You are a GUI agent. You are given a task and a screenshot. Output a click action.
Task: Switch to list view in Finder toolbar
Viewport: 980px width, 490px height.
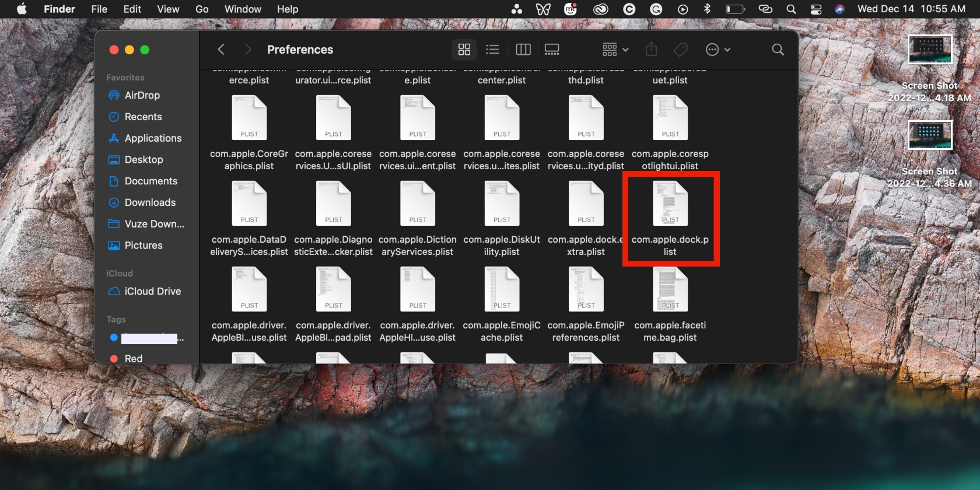tap(493, 50)
